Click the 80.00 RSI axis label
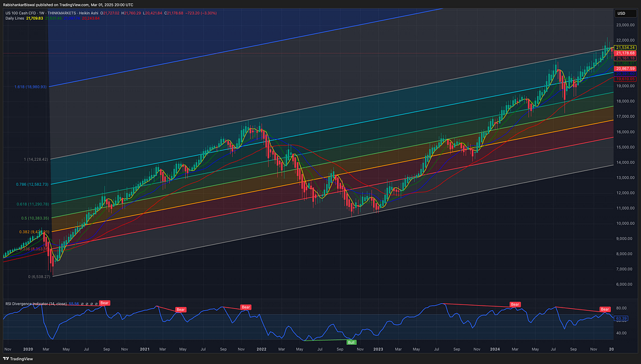This screenshot has height=364, width=641. pos(621,308)
